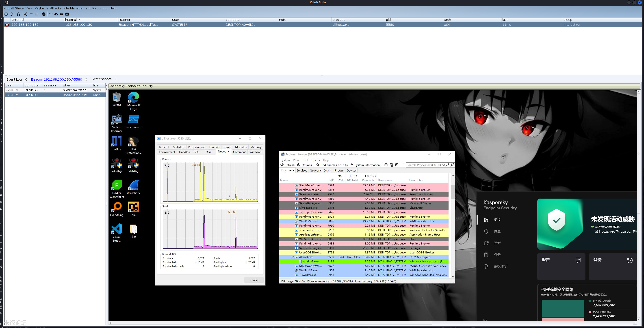Select the 05/02 04:20:55 screenshot row
The height and width of the screenshot is (328, 644).
pos(55,90)
